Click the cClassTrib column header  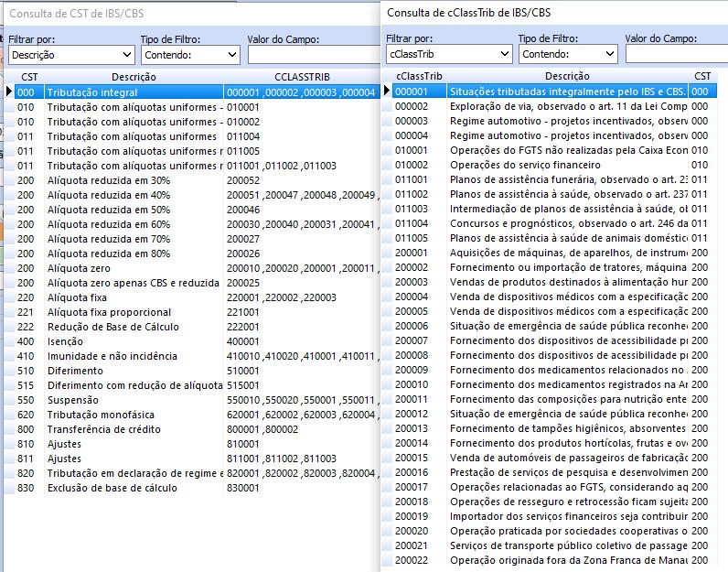419,76
